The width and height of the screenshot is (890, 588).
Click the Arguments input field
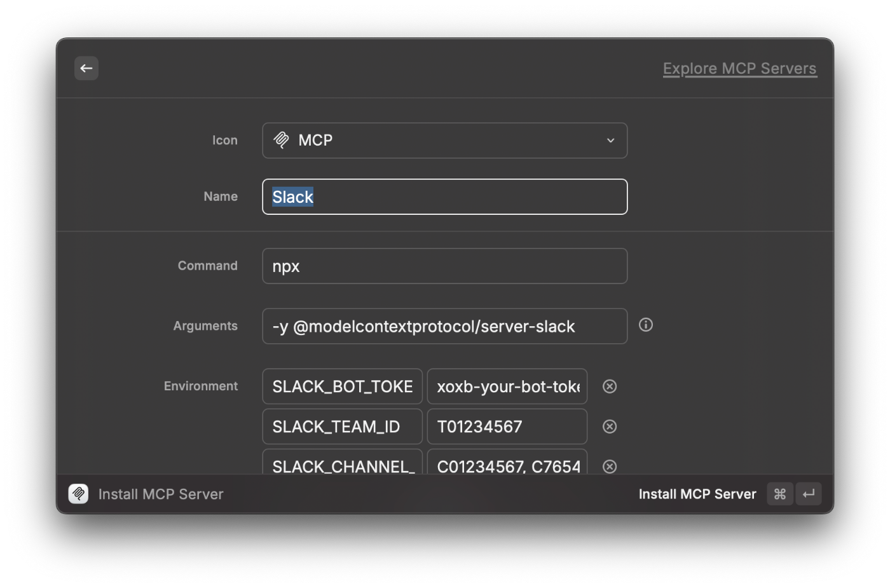[444, 326]
